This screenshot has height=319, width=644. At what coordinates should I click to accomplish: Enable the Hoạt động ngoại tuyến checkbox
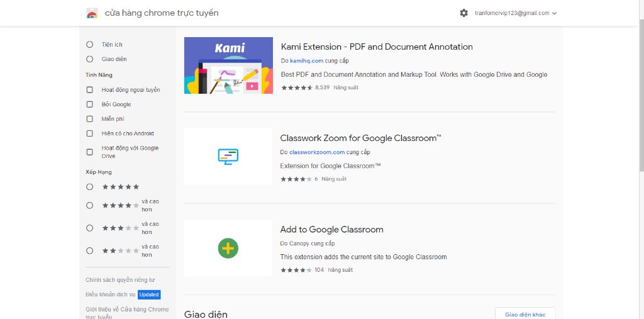click(x=89, y=89)
